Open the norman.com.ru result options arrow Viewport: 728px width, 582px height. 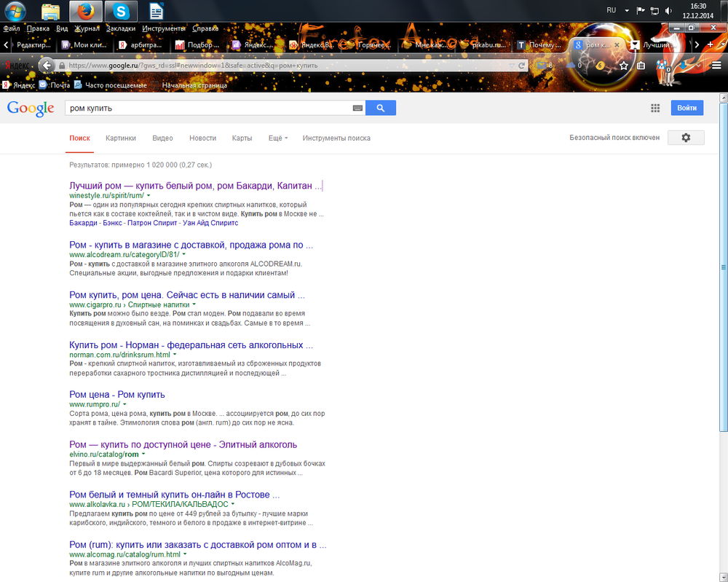tap(175, 355)
